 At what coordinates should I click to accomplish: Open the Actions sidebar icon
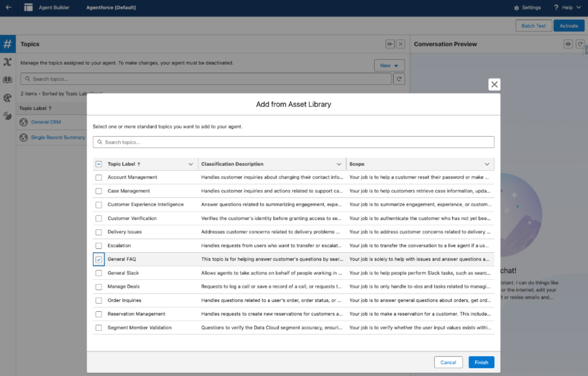[8, 62]
